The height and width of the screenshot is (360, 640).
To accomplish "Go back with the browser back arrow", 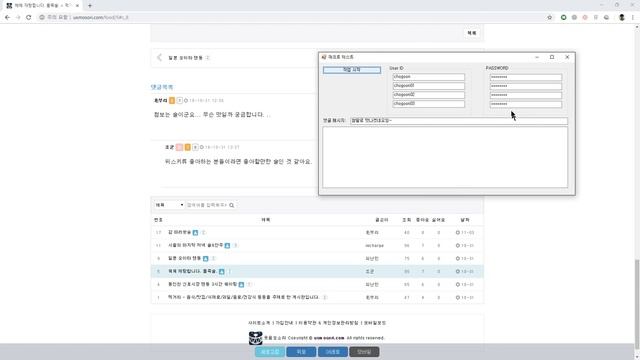I will [7, 18].
